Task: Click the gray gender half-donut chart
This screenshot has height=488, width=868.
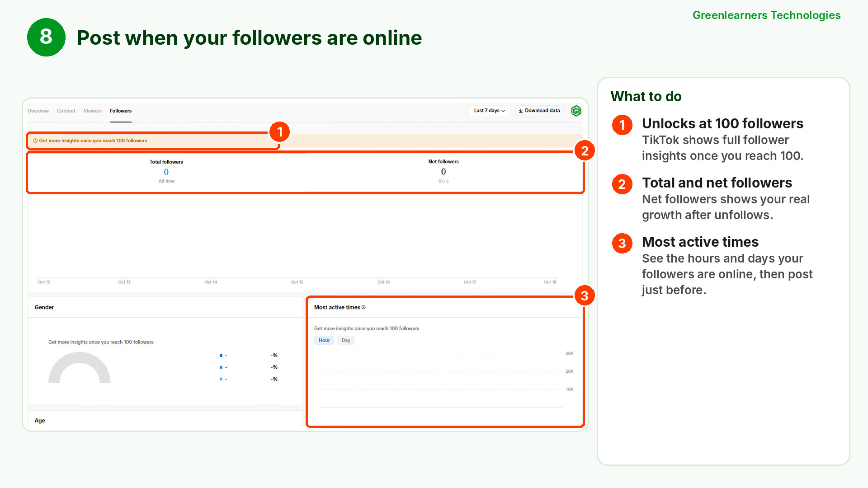Action: [80, 367]
